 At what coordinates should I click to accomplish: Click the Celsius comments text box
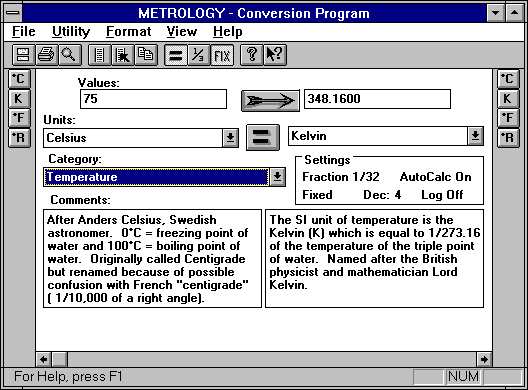tap(152, 258)
